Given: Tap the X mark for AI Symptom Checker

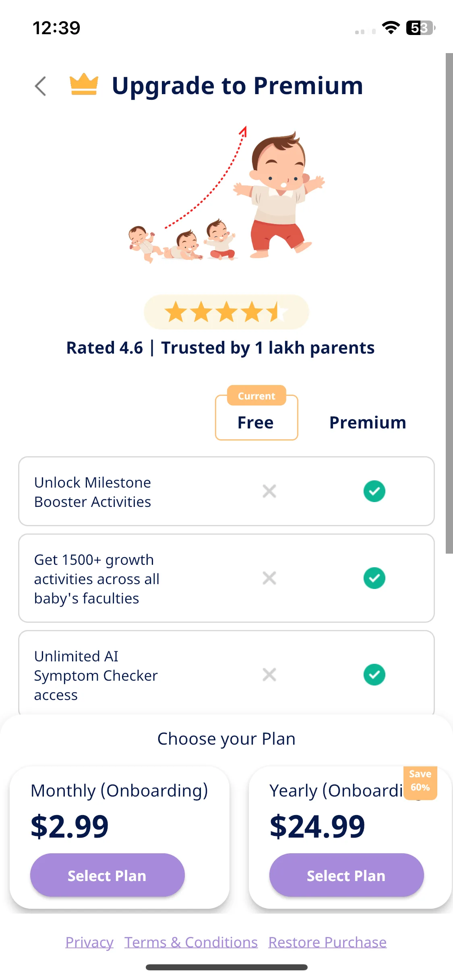Looking at the screenshot, I should pyautogui.click(x=269, y=675).
